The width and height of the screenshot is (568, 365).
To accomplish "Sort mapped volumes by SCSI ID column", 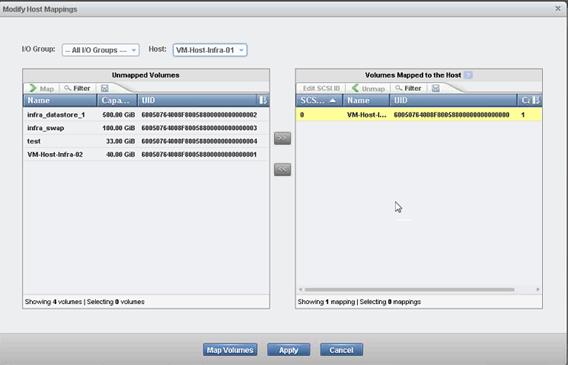I will coord(319,100).
